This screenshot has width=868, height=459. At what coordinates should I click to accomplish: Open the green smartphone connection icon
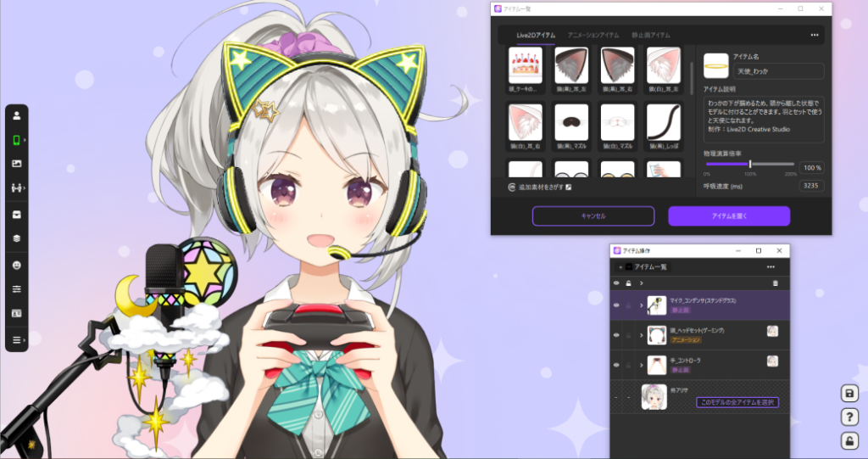pos(16,140)
